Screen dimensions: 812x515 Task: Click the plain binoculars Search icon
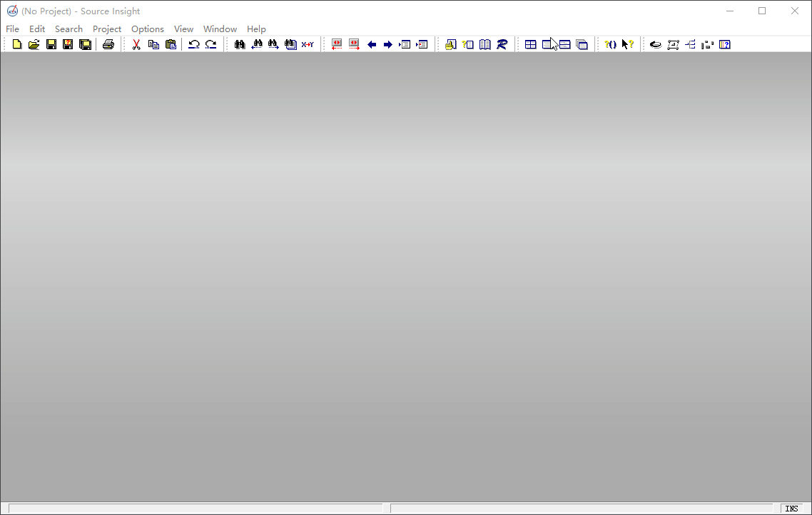pos(239,44)
